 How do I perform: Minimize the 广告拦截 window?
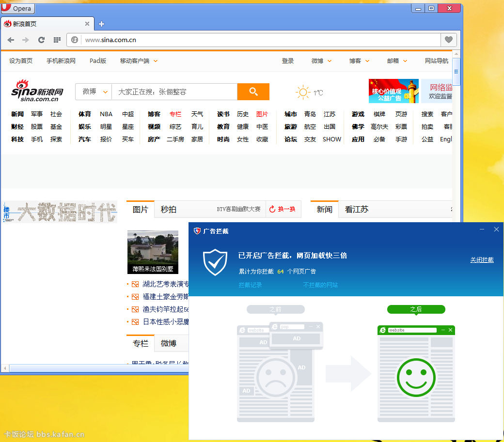tap(482, 229)
